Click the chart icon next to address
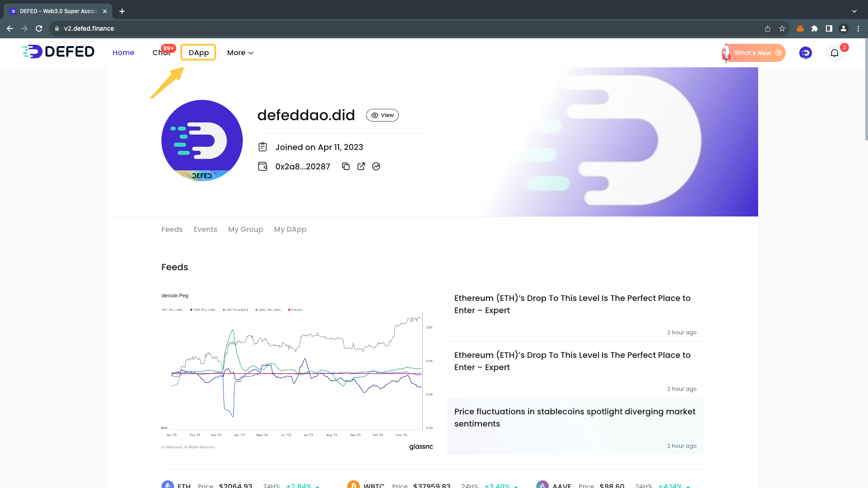 tap(376, 166)
